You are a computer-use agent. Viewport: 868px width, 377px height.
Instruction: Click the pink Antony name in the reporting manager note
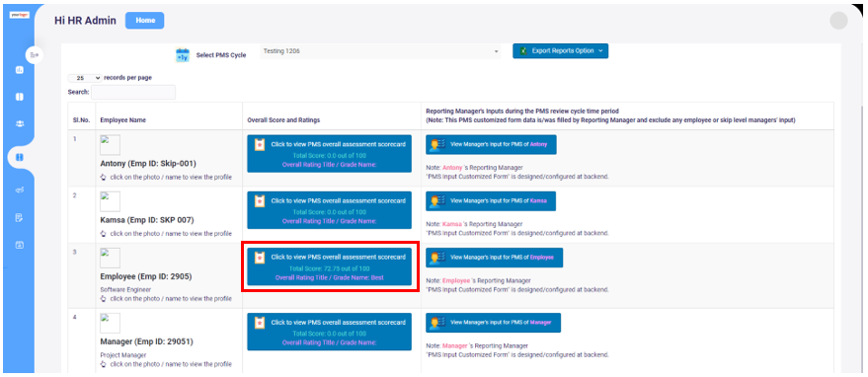click(x=451, y=167)
